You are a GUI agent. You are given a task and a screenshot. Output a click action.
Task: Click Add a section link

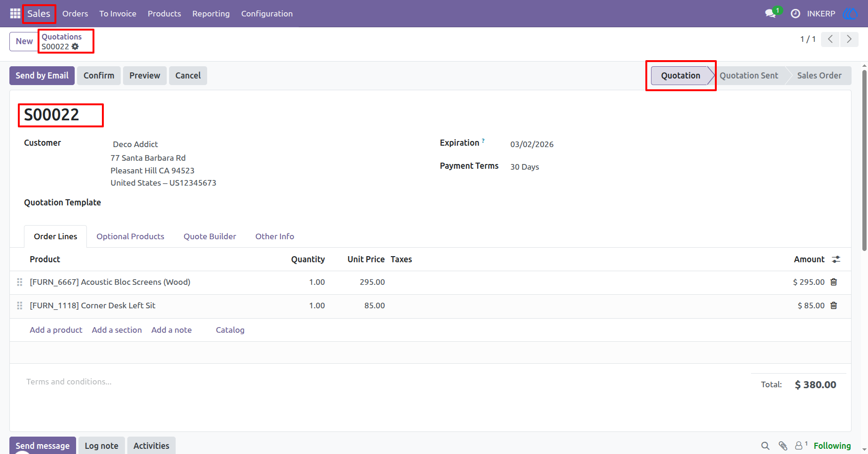tap(117, 330)
